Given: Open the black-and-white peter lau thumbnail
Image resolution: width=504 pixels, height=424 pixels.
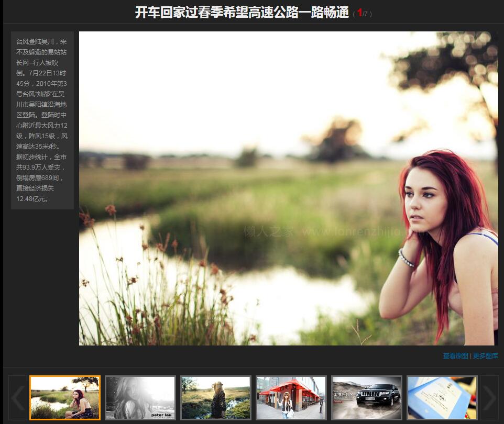Looking at the screenshot, I should pos(140,398).
